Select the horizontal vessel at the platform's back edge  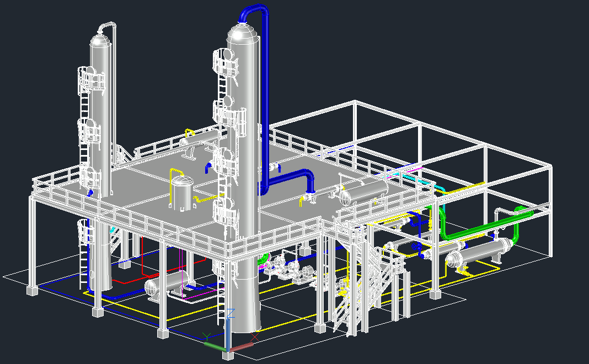click(199, 141)
